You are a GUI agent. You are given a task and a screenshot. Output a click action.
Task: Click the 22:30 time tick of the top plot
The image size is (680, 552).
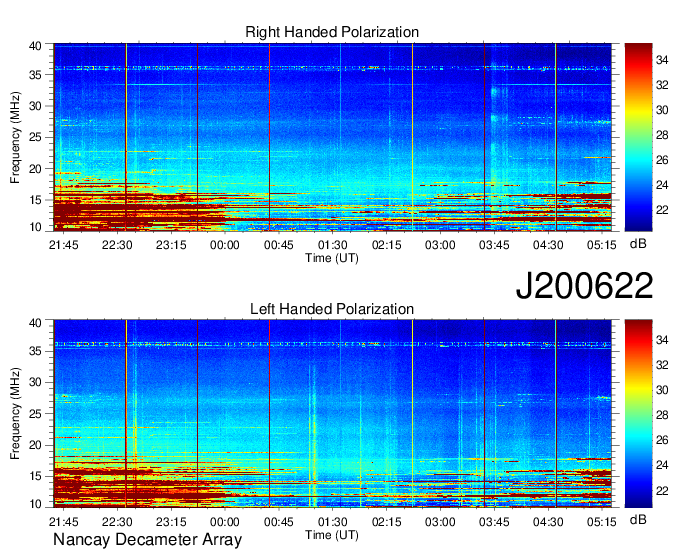tap(117, 245)
